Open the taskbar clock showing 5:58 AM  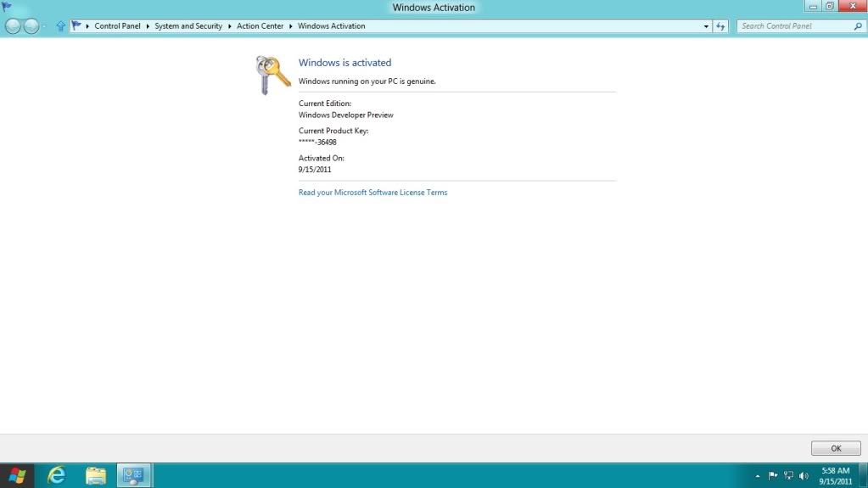tap(836, 476)
